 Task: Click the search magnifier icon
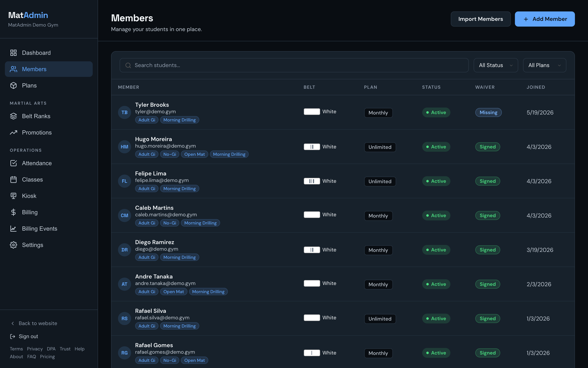pyautogui.click(x=128, y=65)
